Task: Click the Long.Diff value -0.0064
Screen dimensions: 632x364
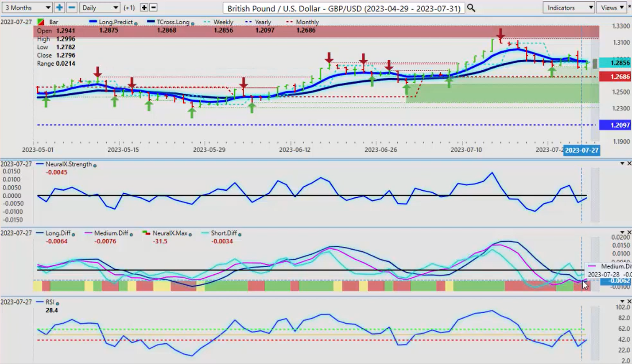Action: pyautogui.click(x=56, y=241)
